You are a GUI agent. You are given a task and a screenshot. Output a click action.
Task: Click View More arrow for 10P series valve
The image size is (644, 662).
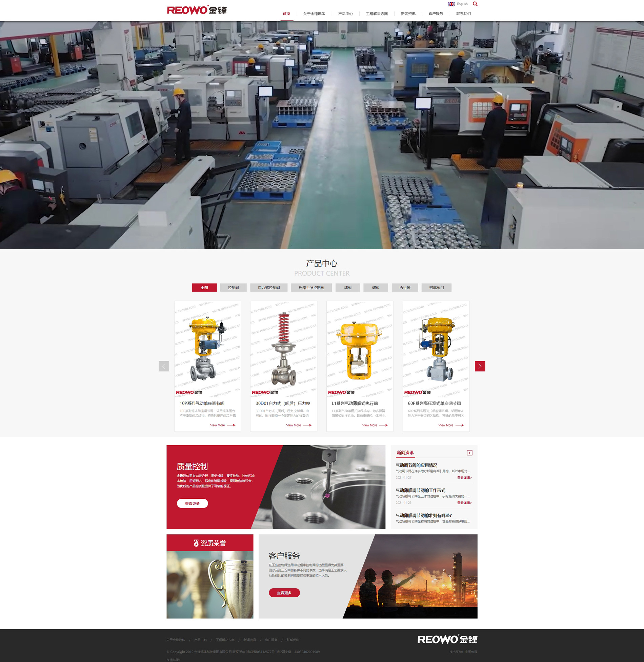coord(231,425)
